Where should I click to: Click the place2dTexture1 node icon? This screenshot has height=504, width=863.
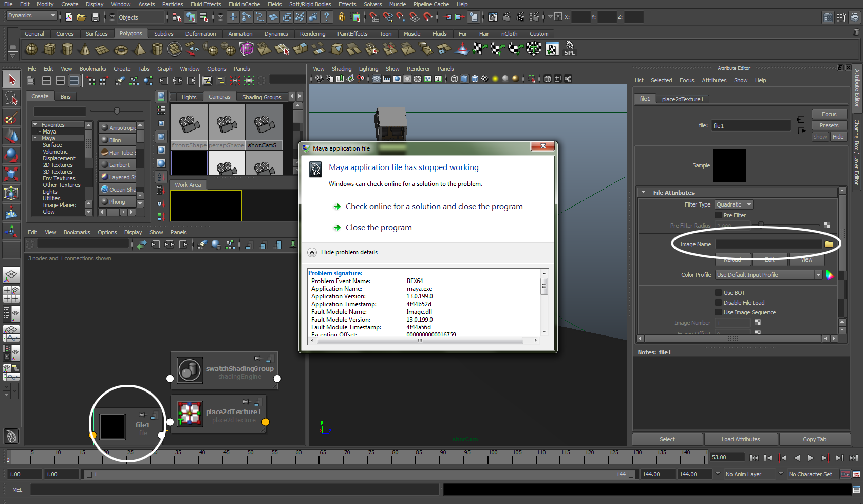pos(190,414)
